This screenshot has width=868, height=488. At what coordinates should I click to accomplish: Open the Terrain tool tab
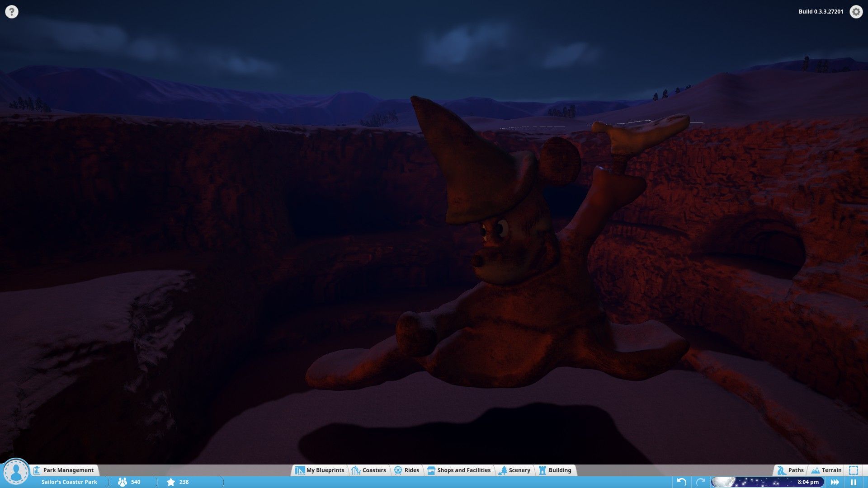[x=826, y=470]
